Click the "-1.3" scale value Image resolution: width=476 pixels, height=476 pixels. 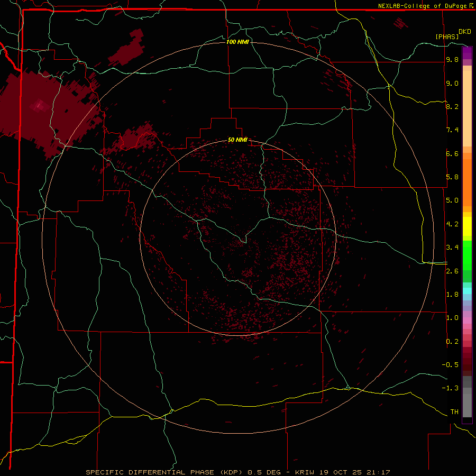[450, 388]
